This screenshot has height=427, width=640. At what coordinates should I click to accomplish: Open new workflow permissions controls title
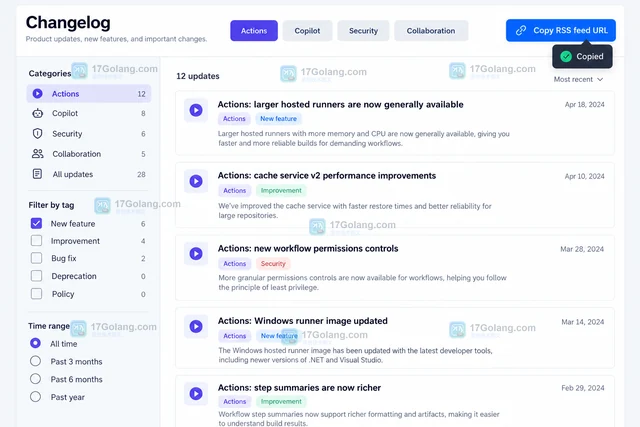308,249
